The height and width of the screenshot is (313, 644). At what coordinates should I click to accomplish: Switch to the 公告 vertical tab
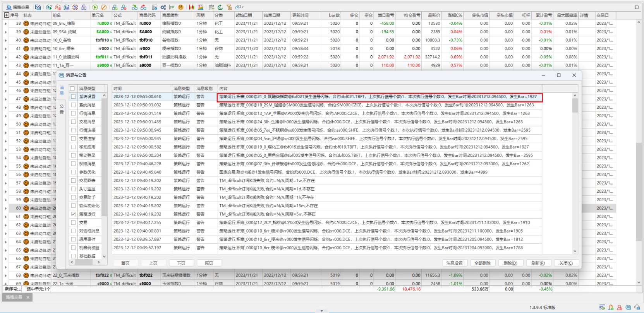(x=62, y=109)
